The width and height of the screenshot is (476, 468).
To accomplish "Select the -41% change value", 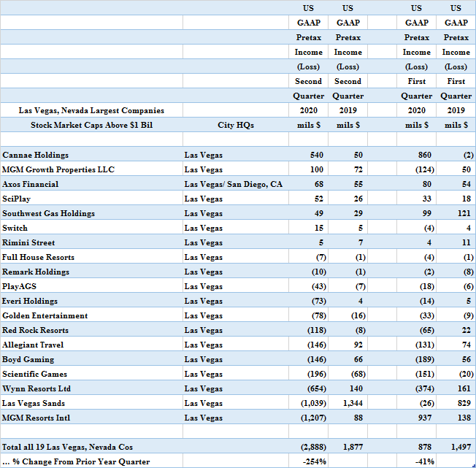I will (425, 461).
